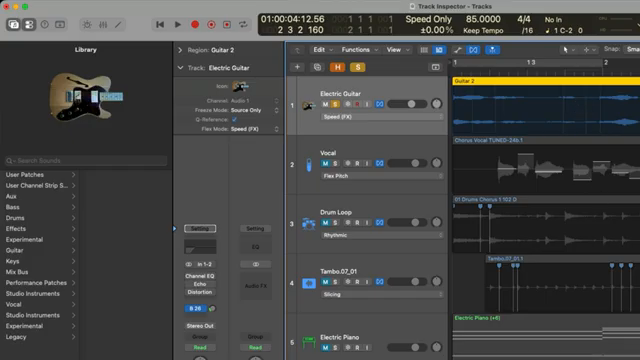Toggle flex on Electric Guitar track
This screenshot has width=640, height=360.
(x=379, y=104)
